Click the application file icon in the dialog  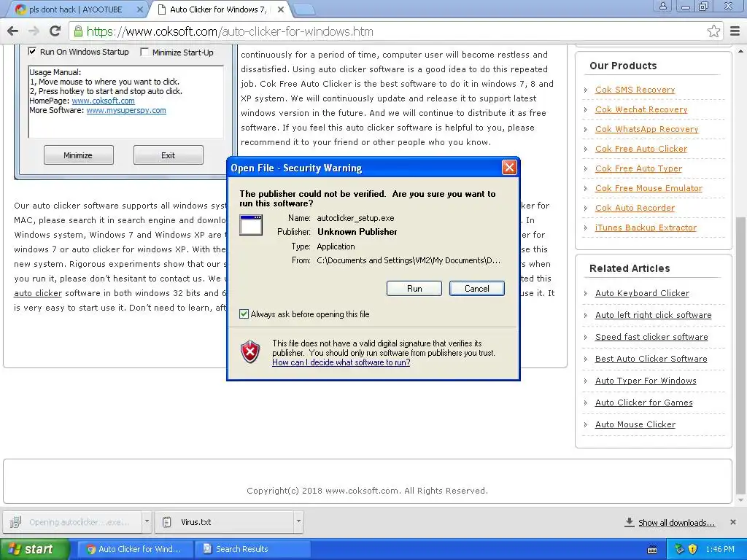[251, 225]
